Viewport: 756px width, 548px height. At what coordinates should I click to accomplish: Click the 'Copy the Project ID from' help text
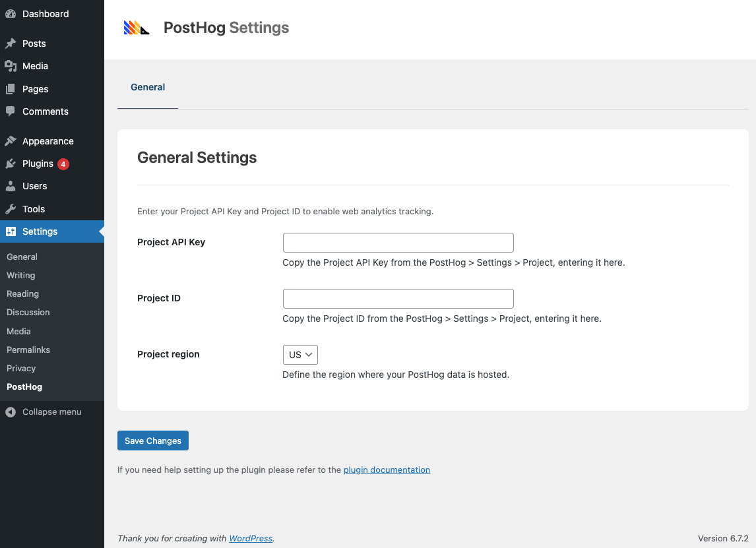442,319
